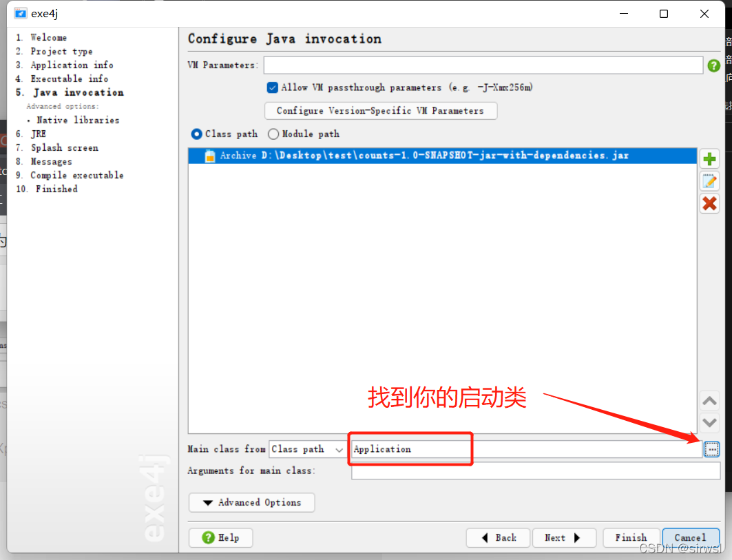Click the Help button
Viewport: 732px width, 560px height.
click(x=221, y=537)
